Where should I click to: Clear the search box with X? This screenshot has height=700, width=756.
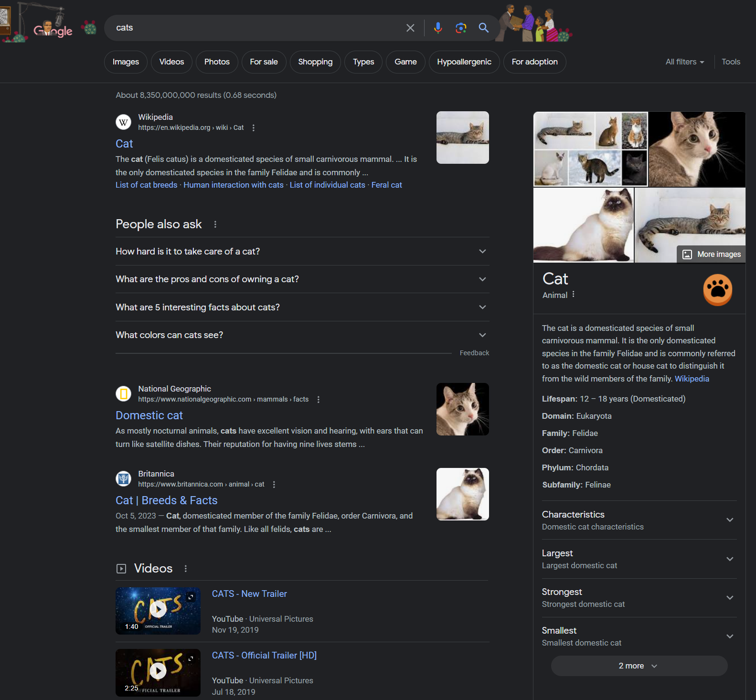(410, 28)
